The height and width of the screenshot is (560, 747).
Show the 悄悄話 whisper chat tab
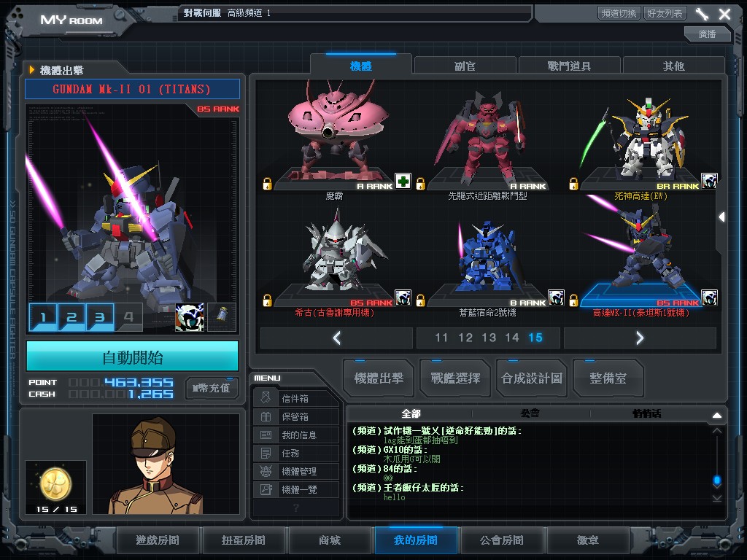click(647, 414)
